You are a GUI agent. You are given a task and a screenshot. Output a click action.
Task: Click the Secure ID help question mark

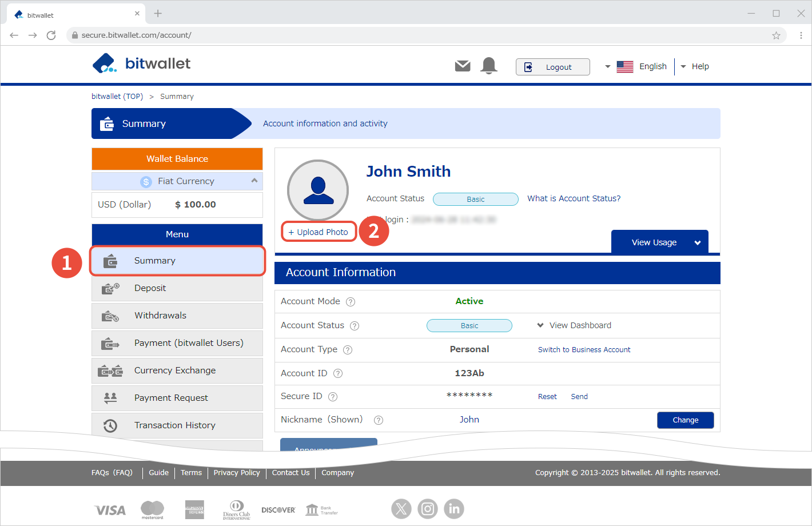click(333, 397)
